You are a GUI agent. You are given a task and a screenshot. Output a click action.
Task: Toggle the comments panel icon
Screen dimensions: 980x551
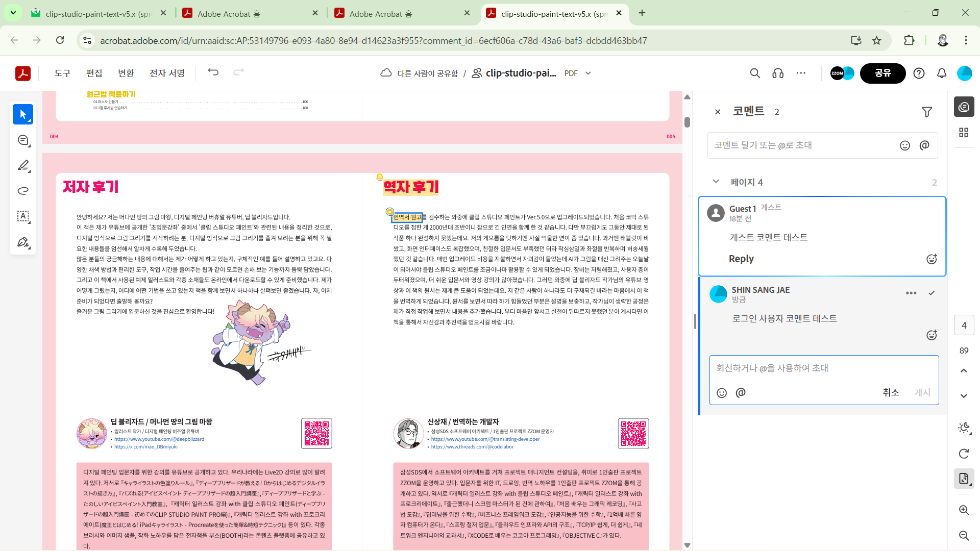pyautogui.click(x=964, y=107)
